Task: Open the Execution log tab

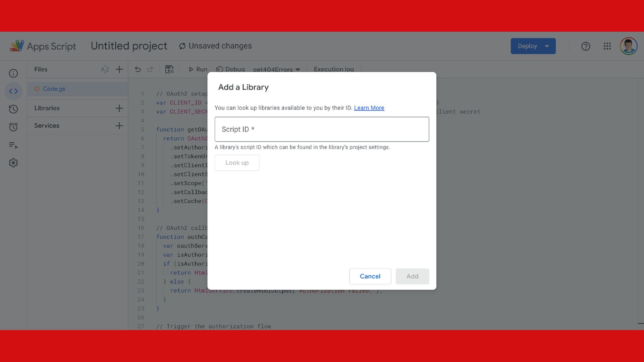Action: [334, 69]
